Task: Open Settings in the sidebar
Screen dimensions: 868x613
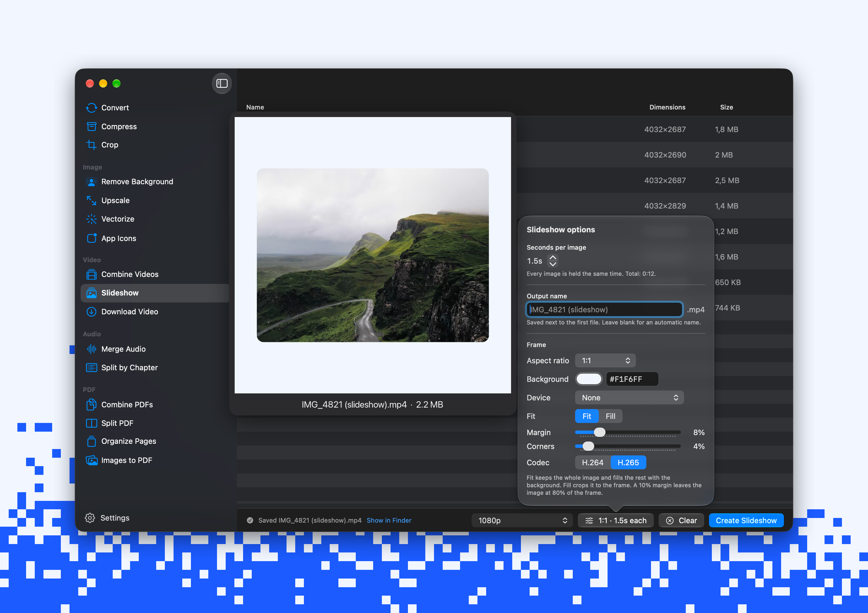Action: (107, 518)
